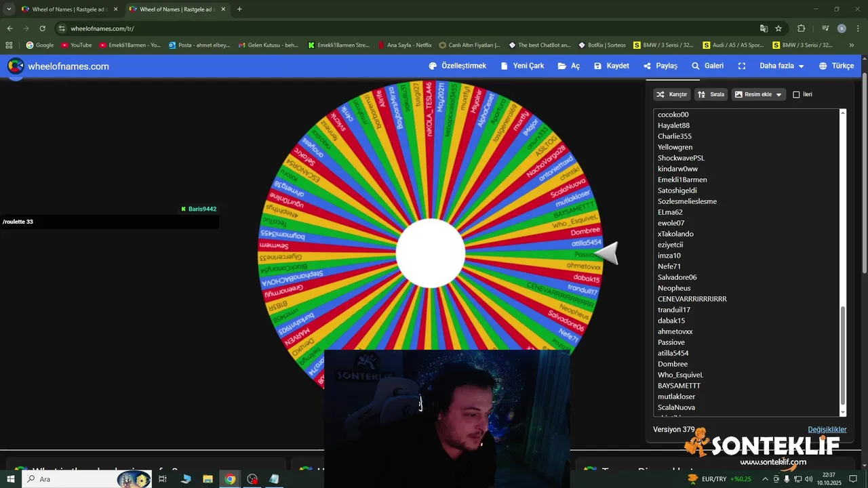
Task: Open the BotRix | Sorteos bookmark
Action: click(x=602, y=45)
